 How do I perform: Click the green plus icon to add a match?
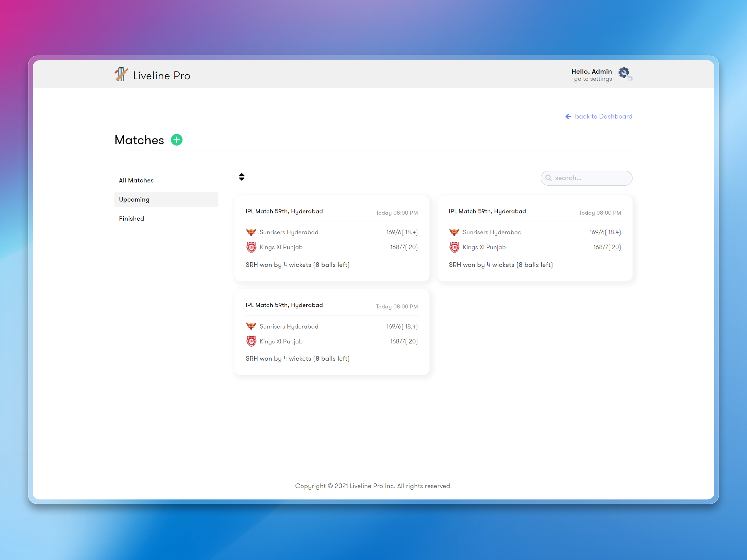pos(176,140)
